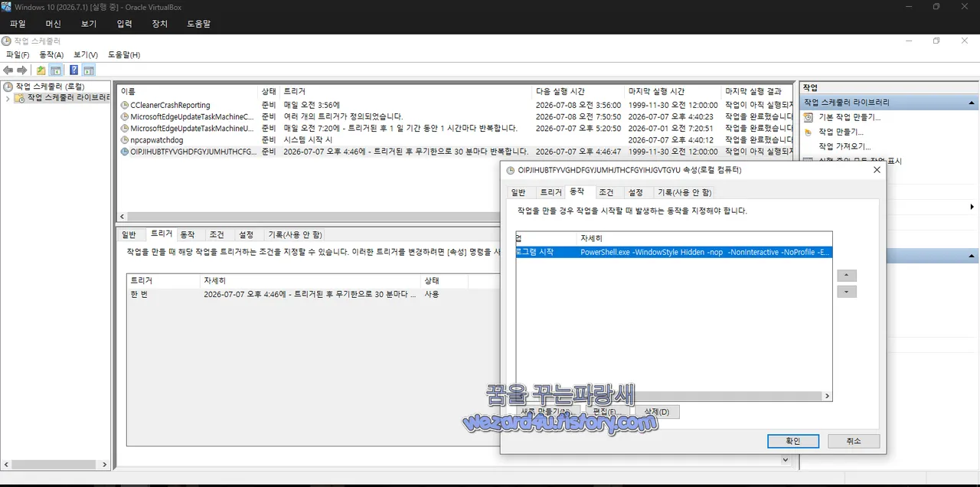
Task: Click 작업 만들기... action link
Action: pyautogui.click(x=841, y=132)
